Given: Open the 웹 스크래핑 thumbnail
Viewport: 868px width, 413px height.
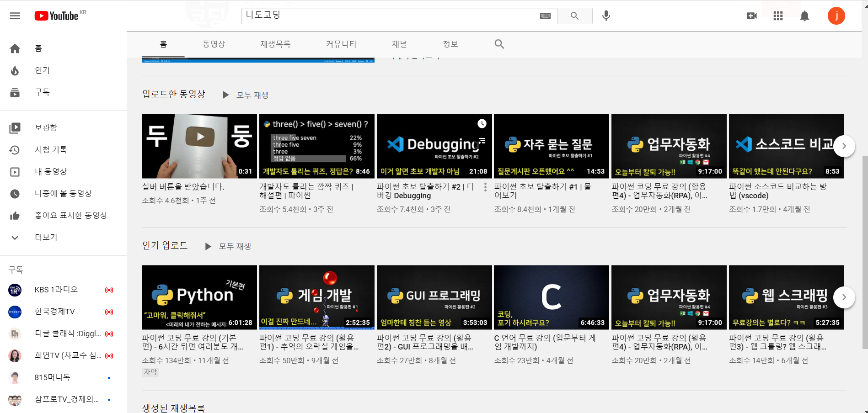Looking at the screenshot, I should [x=787, y=297].
